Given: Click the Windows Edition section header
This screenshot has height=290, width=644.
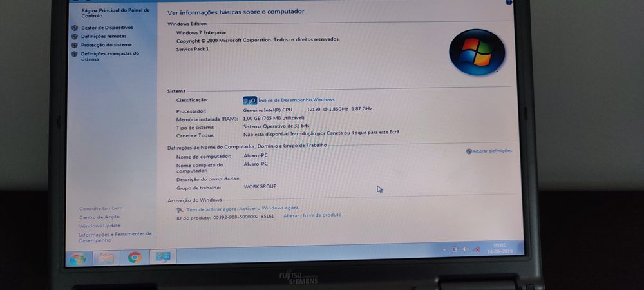Looking at the screenshot, I should (x=187, y=24).
